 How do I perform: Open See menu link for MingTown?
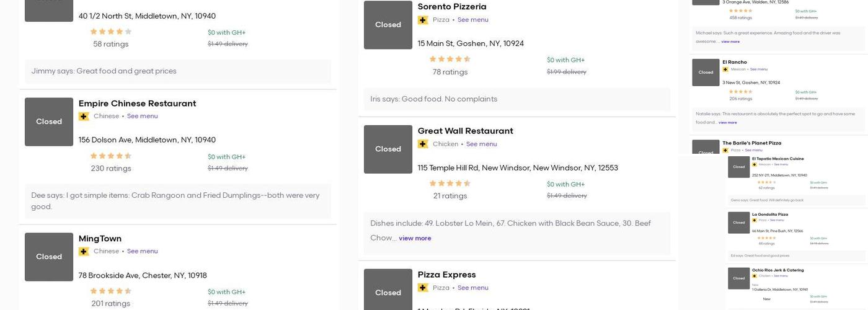(x=143, y=252)
